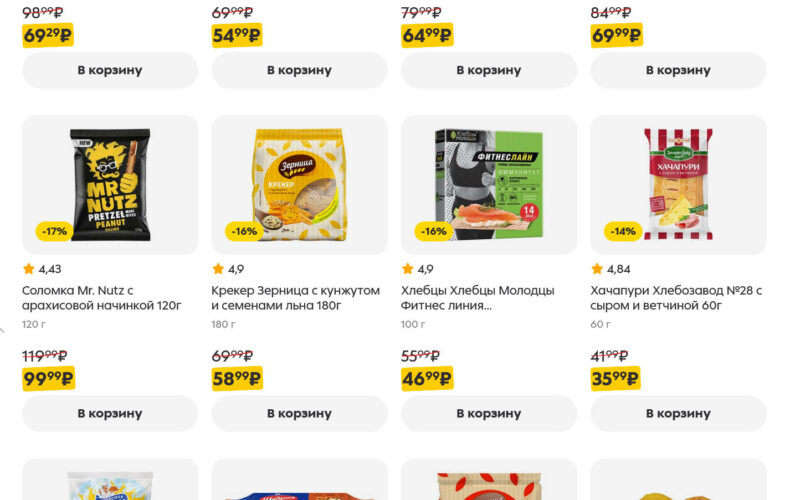
Task: Add Хачапури Хлебозавод №28 to cart
Action: tap(679, 413)
